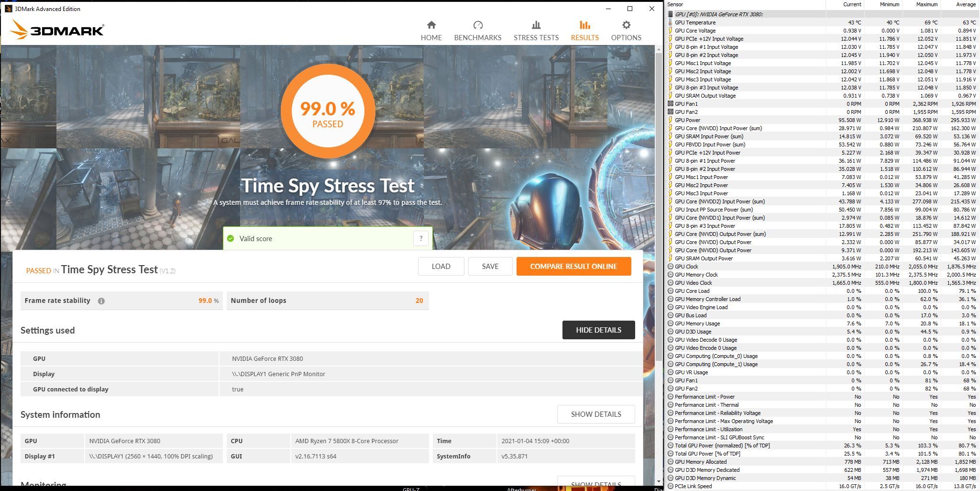Click the Minimum column header
The image size is (980, 491).
tap(883, 4)
